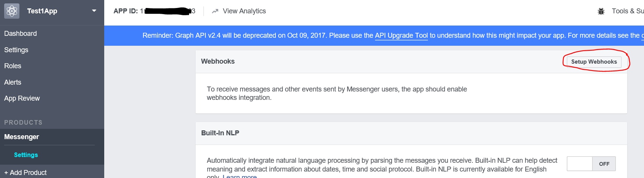Go to the app Settings below Dashboard
Screen dimensions: 644x178
[x=16, y=50]
